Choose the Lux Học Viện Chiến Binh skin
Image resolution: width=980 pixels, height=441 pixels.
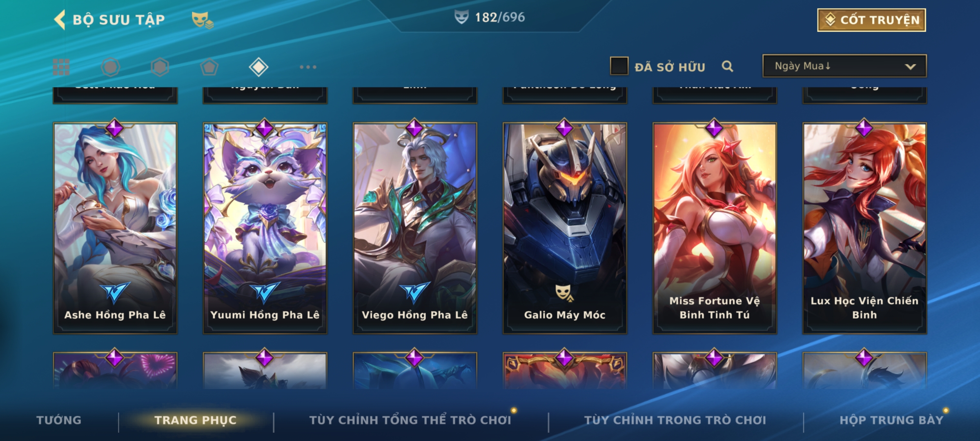(864, 228)
